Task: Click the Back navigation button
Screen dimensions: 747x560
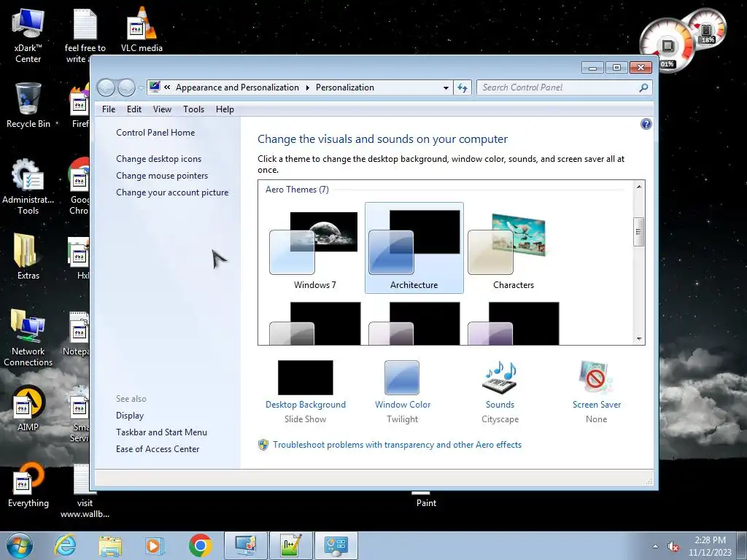Action: (106, 87)
